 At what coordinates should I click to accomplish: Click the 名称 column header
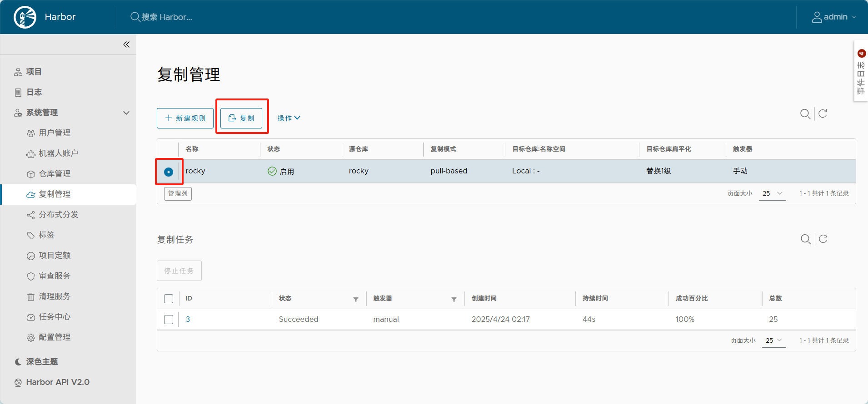[x=192, y=149]
